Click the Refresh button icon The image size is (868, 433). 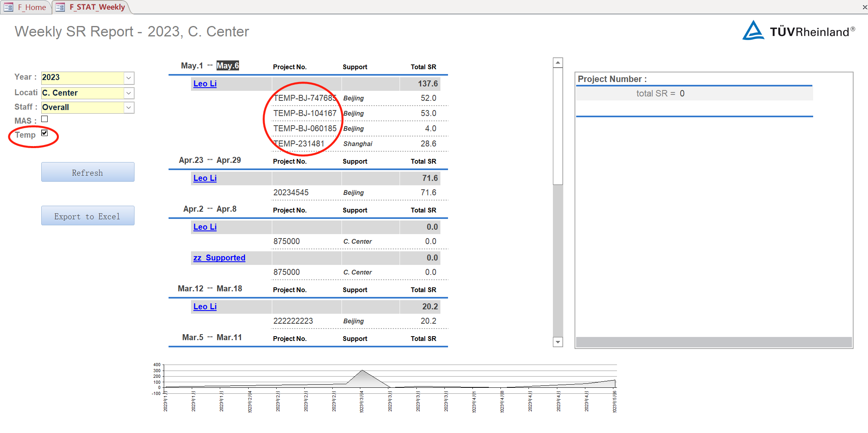87,172
